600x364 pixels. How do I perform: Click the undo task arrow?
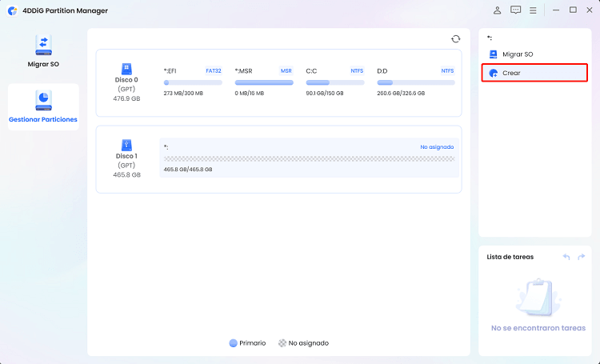(x=566, y=257)
